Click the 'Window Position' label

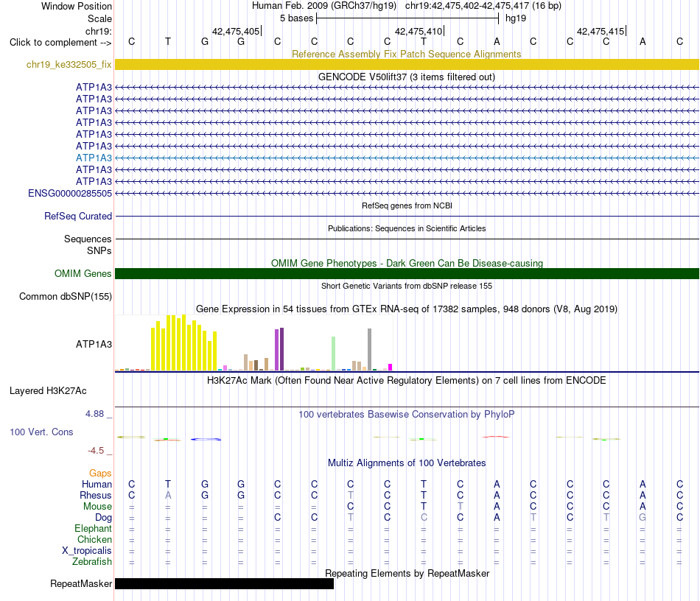tap(77, 6)
